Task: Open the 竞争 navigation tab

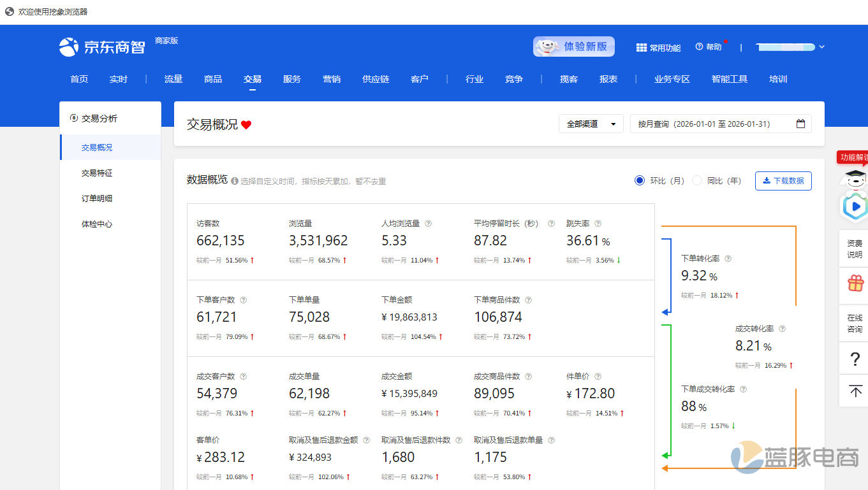Action: click(514, 79)
